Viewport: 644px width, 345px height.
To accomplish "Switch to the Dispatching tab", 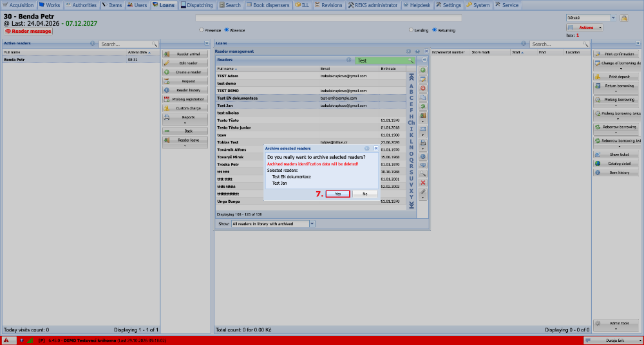I will click(x=196, y=5).
